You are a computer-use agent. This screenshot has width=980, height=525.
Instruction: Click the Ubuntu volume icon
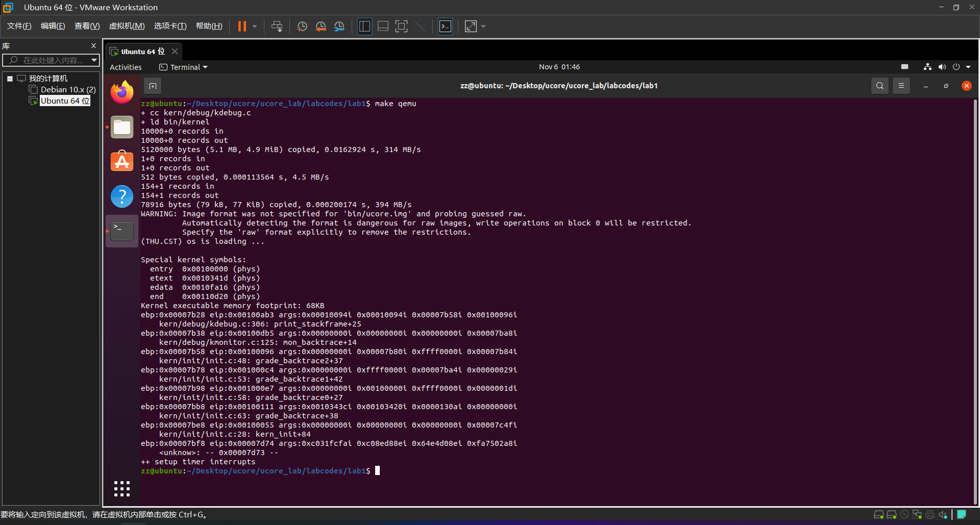coord(942,67)
